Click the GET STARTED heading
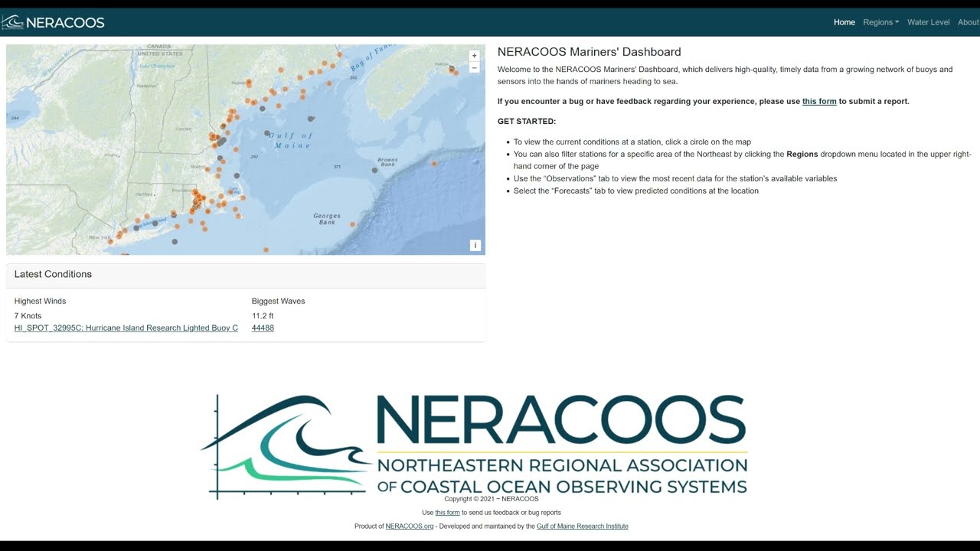 click(x=527, y=122)
